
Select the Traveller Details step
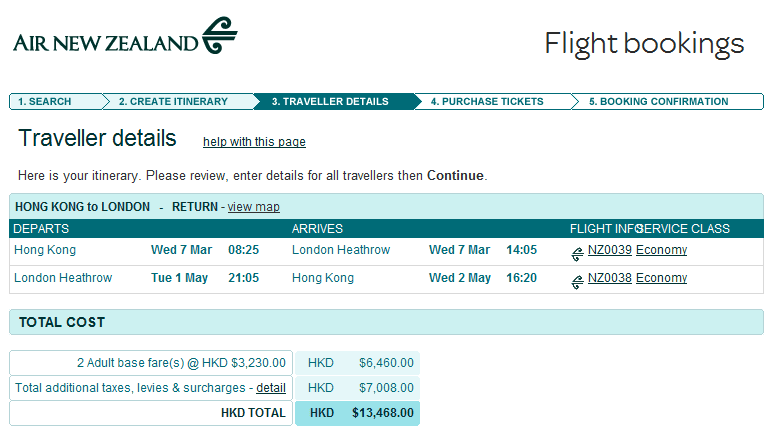click(x=330, y=101)
